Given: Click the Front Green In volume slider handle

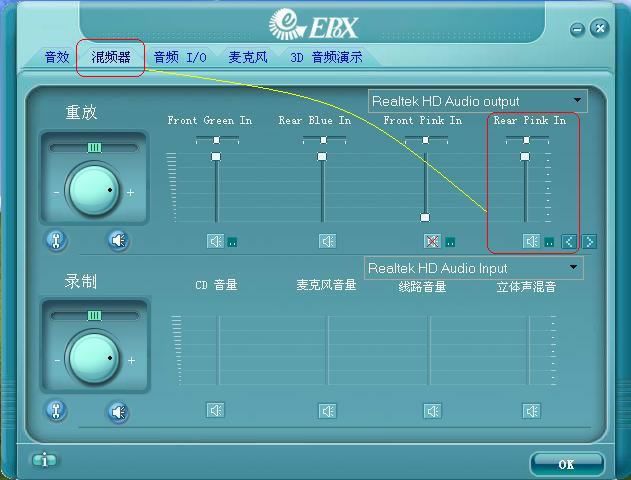Looking at the screenshot, I should pos(216,157).
